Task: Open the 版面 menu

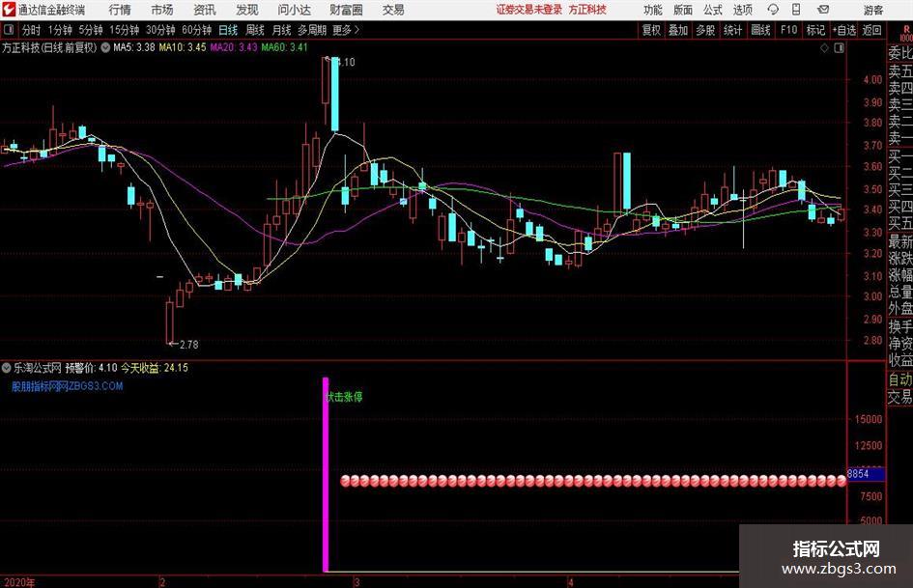Action: (683, 10)
